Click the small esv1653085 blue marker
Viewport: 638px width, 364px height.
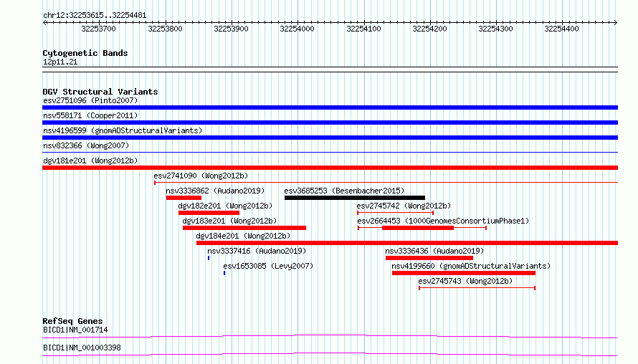coord(224,273)
